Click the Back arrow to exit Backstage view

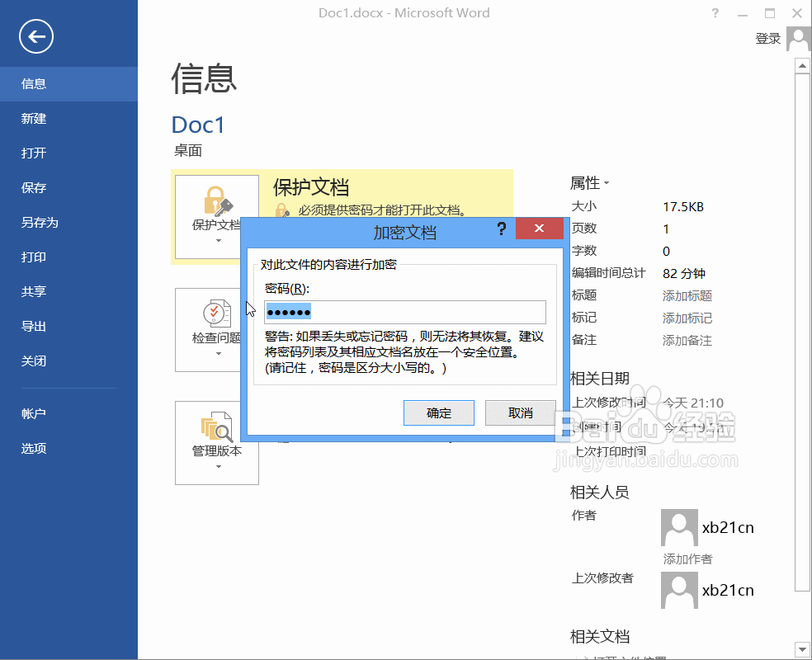point(35,36)
